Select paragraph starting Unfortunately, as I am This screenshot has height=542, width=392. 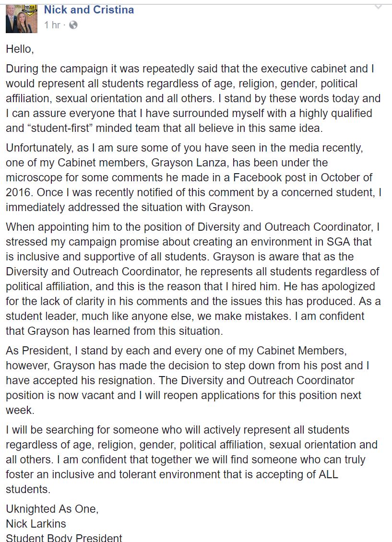pyautogui.click(x=193, y=177)
